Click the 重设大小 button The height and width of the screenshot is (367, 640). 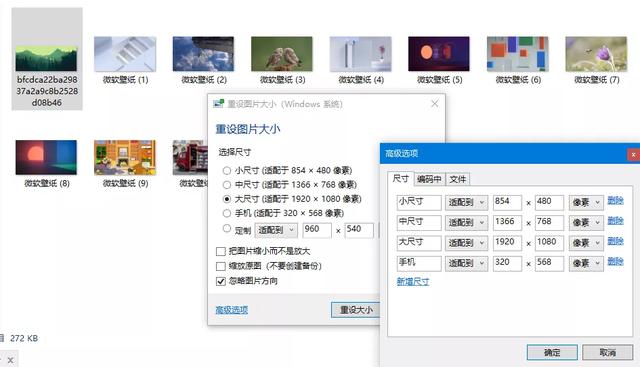[x=356, y=310]
